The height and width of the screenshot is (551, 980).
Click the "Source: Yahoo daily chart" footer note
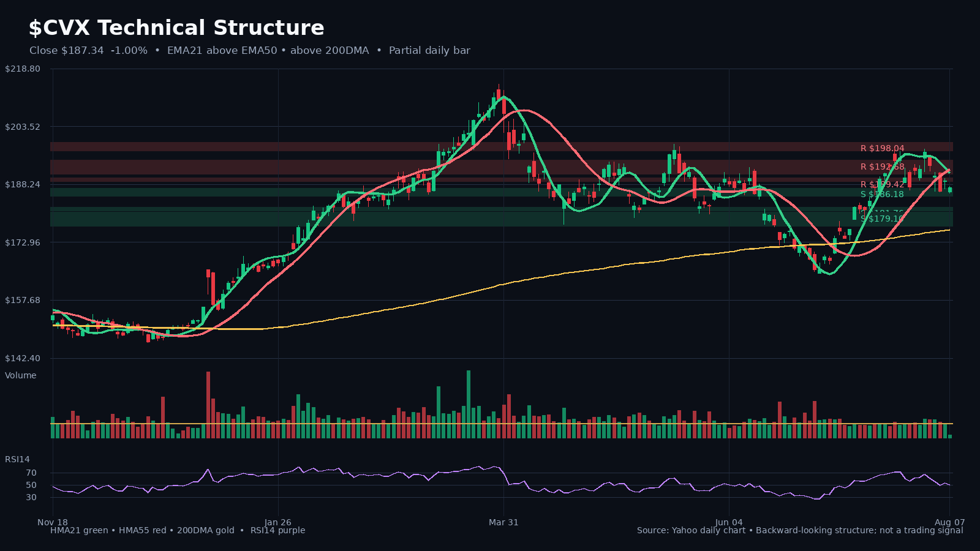click(691, 531)
